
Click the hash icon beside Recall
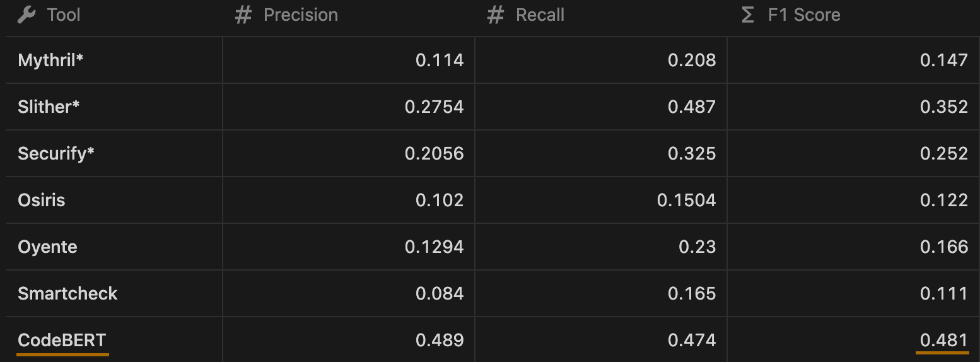pos(496,15)
